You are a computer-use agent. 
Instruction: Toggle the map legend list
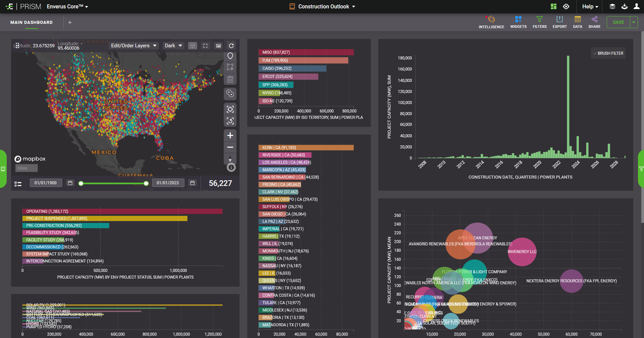tap(18, 184)
